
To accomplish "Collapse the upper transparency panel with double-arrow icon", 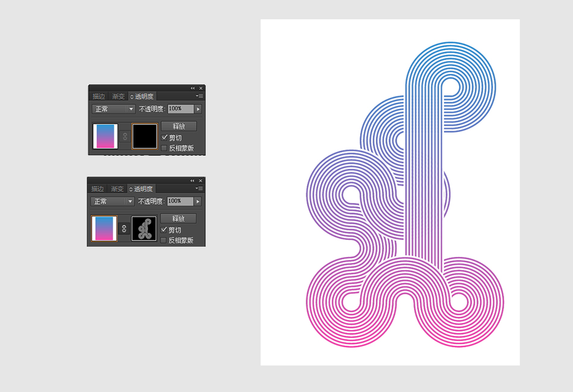I will click(192, 89).
